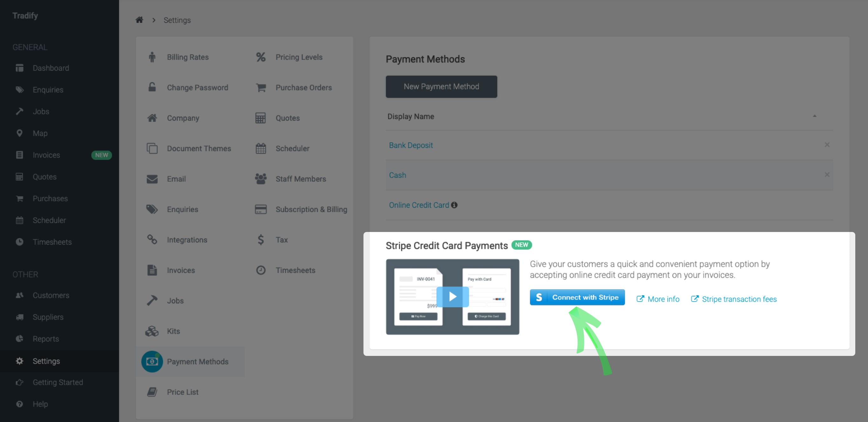
Task: Sort by the Display Name column arrow
Action: tap(814, 116)
